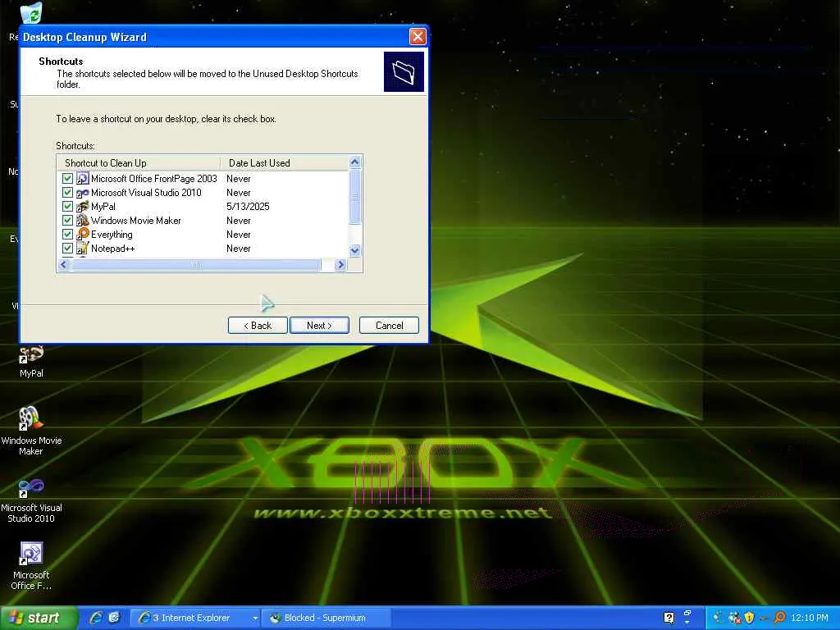
Task: Select Windows Movie Maker row text
Action: (136, 220)
